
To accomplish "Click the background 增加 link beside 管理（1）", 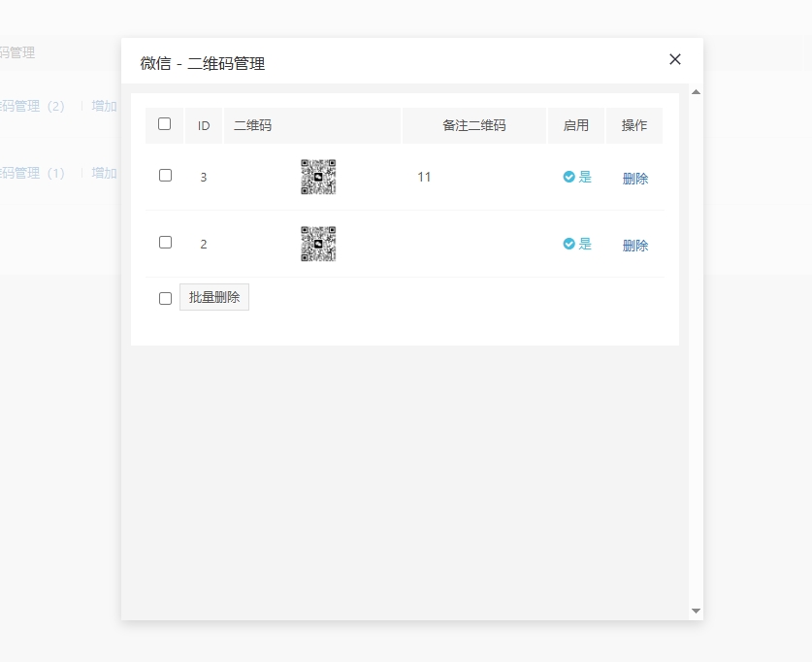I will 104,173.
